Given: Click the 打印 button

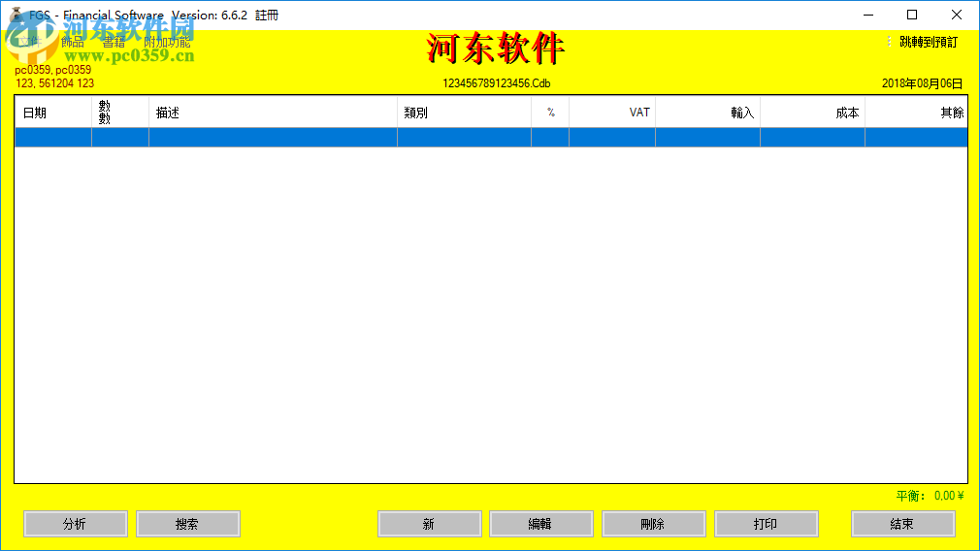Looking at the screenshot, I should pyautogui.click(x=767, y=524).
